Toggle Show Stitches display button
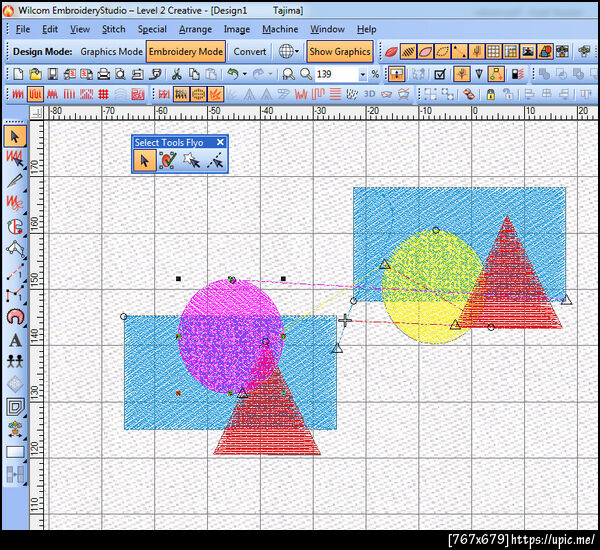This screenshot has height=550, width=600. click(x=408, y=51)
